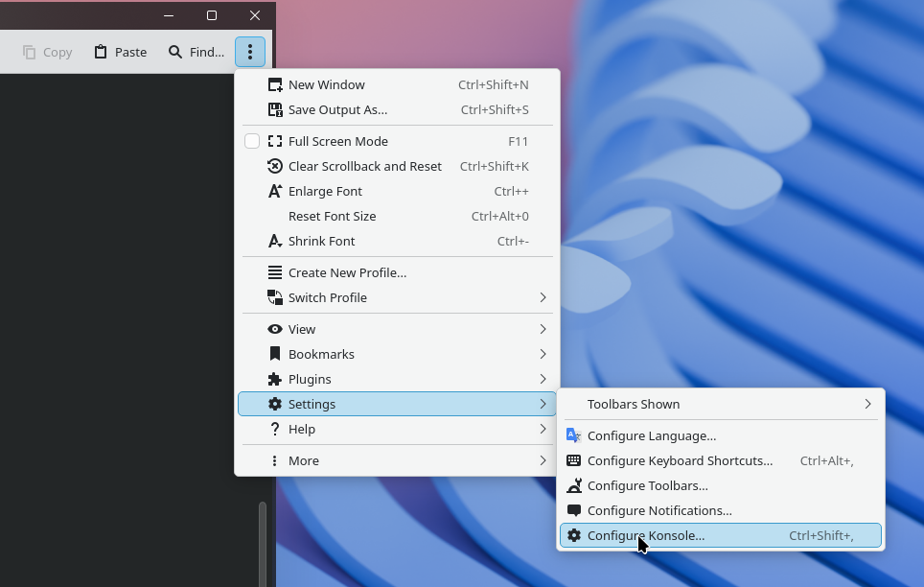Click the New Window icon in menu
924x587 pixels.
274,85
